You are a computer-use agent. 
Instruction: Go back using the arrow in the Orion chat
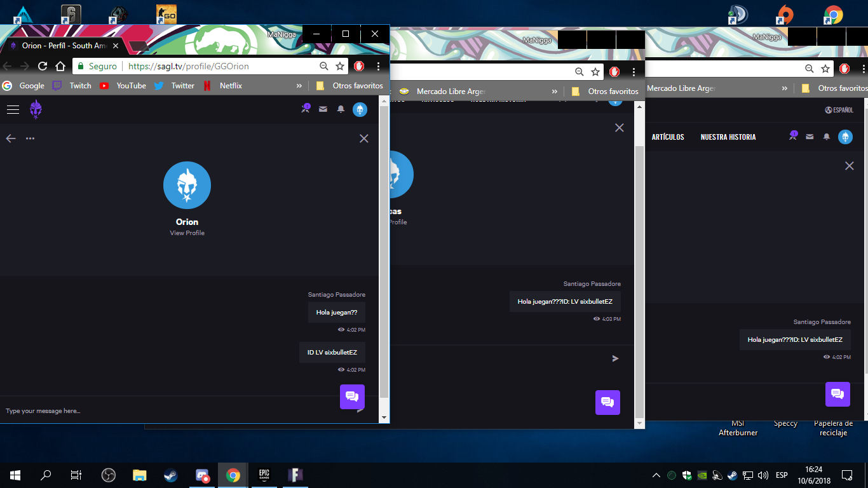pyautogui.click(x=11, y=139)
